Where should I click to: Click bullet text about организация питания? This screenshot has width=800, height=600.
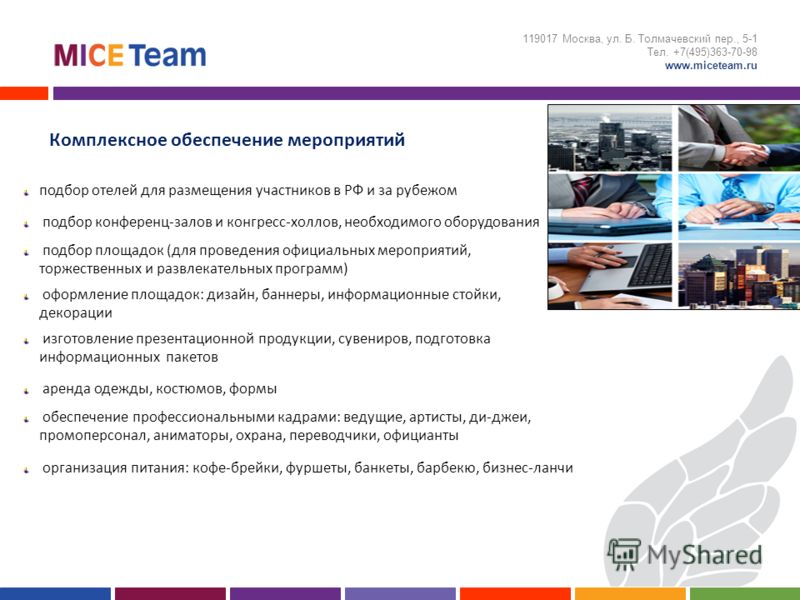pyautogui.click(x=307, y=467)
